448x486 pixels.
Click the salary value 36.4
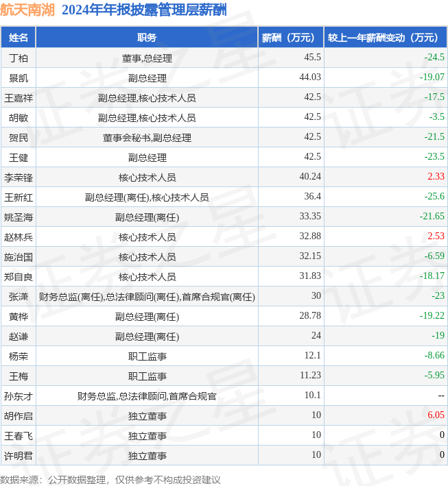(x=312, y=196)
